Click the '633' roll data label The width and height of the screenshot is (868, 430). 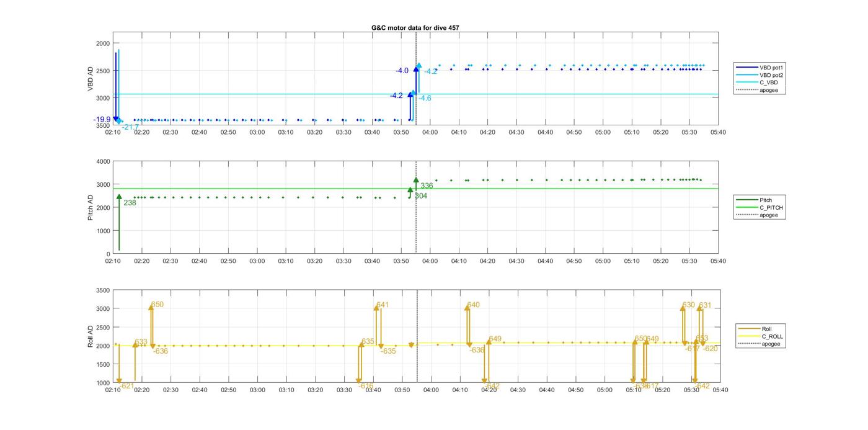click(x=141, y=342)
